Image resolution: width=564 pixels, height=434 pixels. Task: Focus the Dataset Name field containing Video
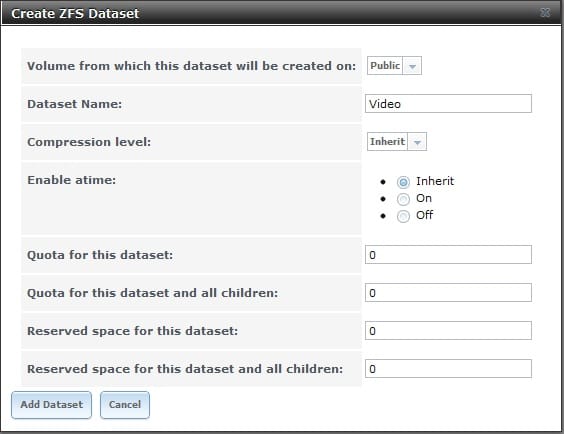pos(448,104)
